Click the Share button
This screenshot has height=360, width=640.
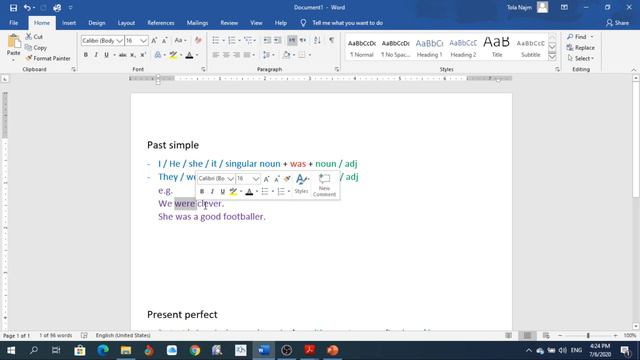pos(617,23)
